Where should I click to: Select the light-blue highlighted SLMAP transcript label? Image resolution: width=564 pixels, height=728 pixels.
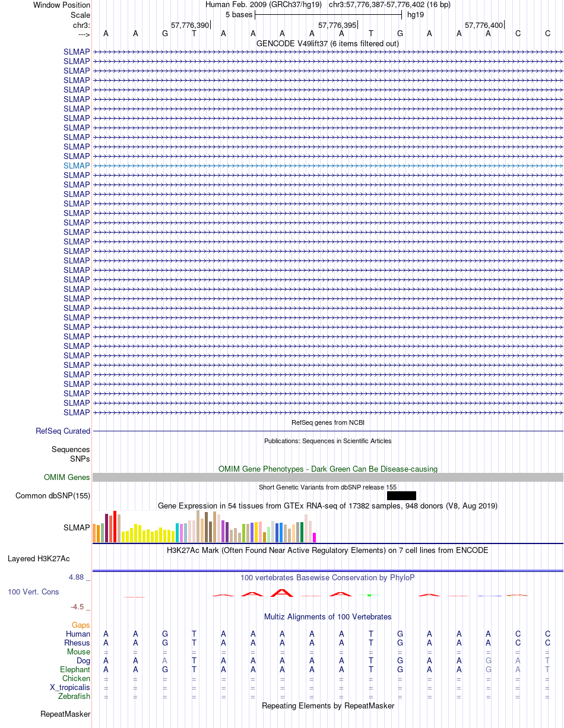(77, 166)
